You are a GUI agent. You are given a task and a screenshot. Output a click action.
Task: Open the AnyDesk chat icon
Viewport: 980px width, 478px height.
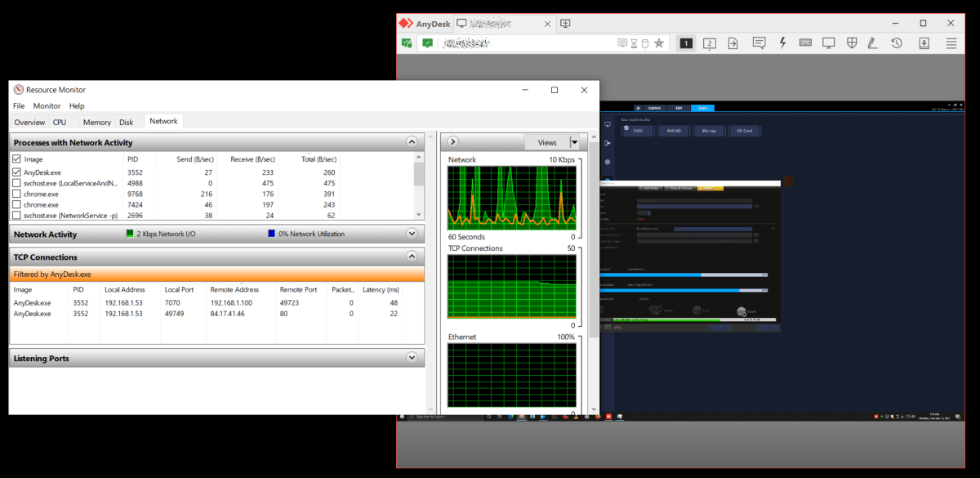pyautogui.click(x=759, y=43)
